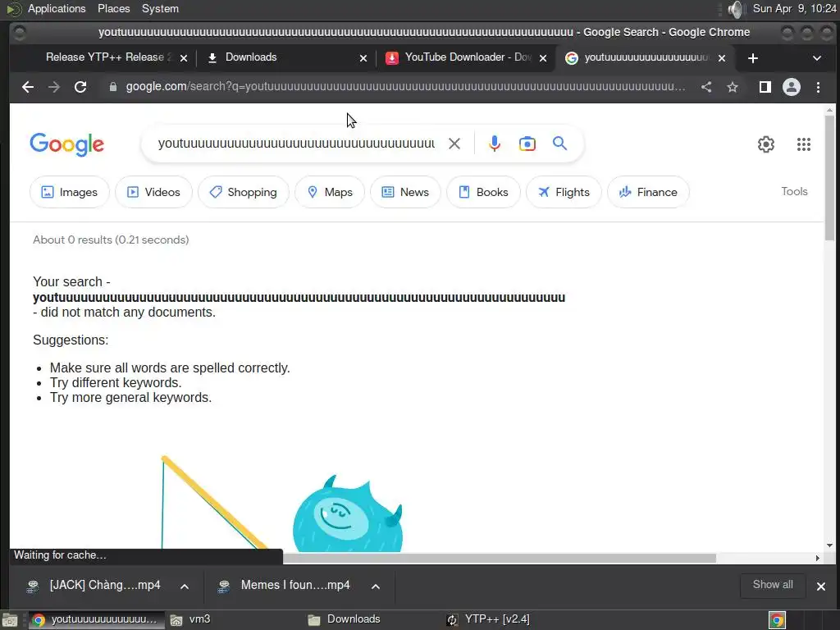Screen dimensions: 840x630
Task: Start voice search with the microphone
Action: 495,144
